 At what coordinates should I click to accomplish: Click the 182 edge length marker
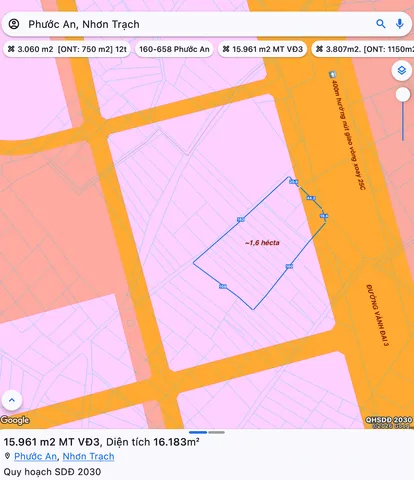[241, 219]
